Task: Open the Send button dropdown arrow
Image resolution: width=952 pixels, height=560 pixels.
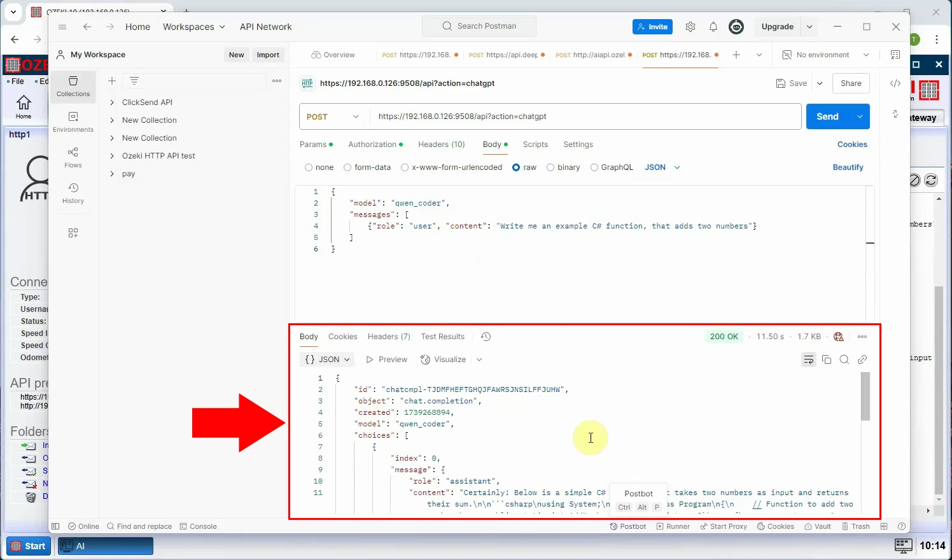Action: pos(860,116)
